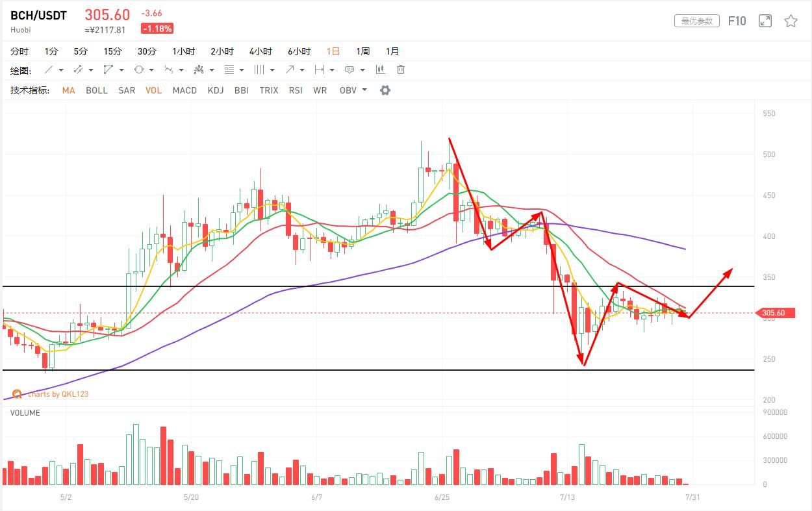
Task: Toggle the BBI indicator
Action: point(242,90)
